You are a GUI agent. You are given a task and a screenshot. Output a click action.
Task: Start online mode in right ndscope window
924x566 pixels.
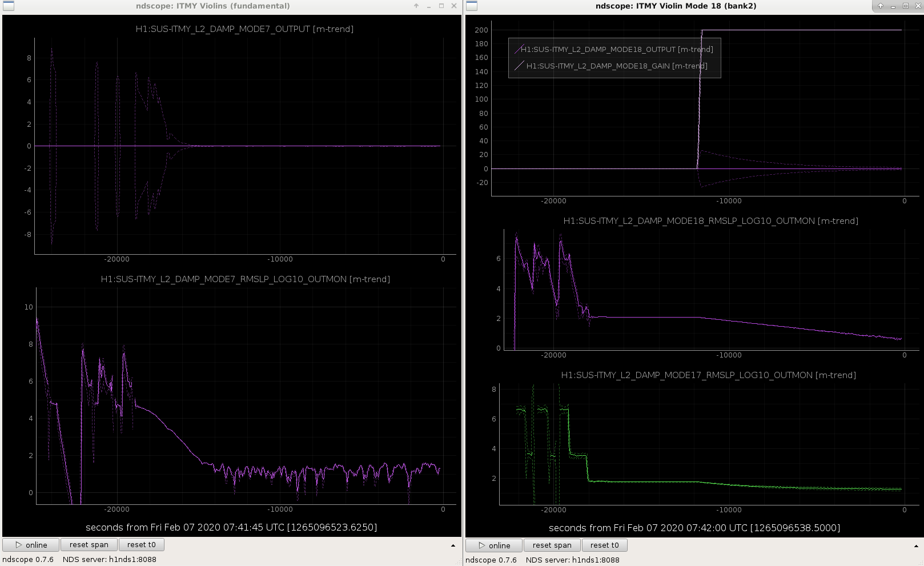[495, 545]
